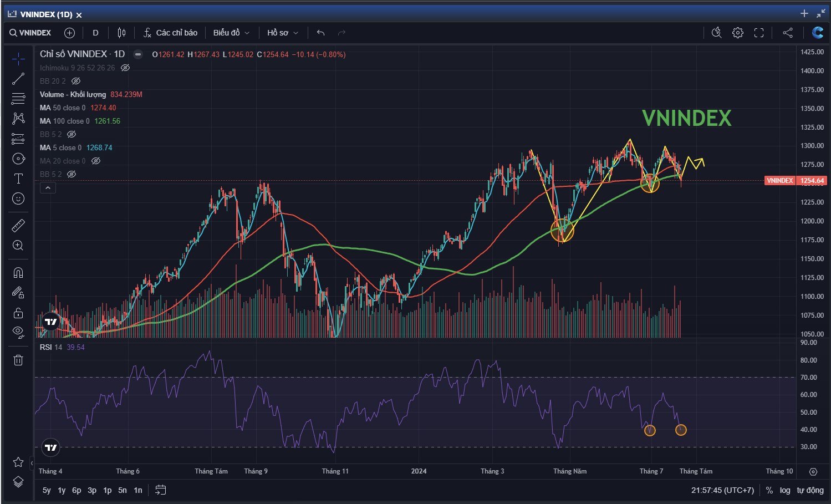Collapse the indicator legend list

[48, 188]
